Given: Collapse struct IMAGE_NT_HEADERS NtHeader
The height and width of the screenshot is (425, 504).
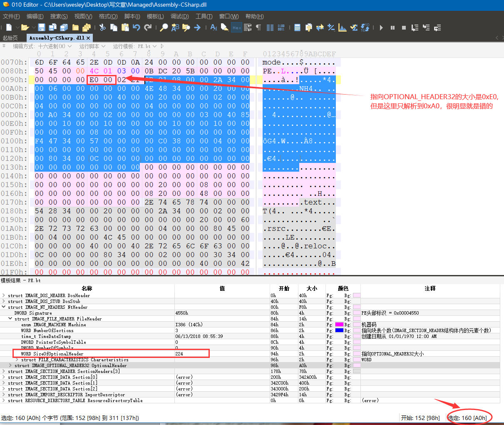Looking at the screenshot, I should tap(4, 307).
